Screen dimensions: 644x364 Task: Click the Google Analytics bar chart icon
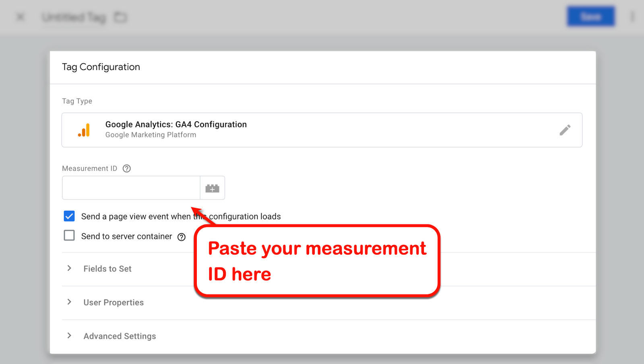coord(84,130)
